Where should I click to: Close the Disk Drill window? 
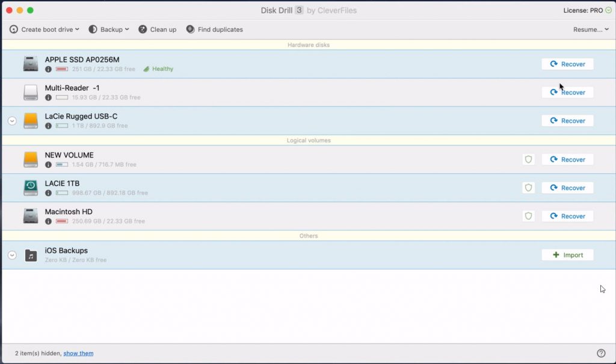coord(9,10)
